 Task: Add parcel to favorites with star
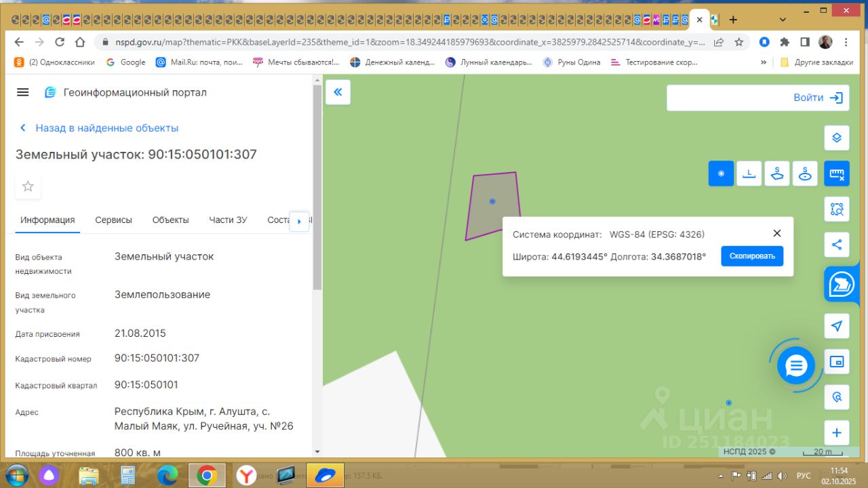point(28,186)
